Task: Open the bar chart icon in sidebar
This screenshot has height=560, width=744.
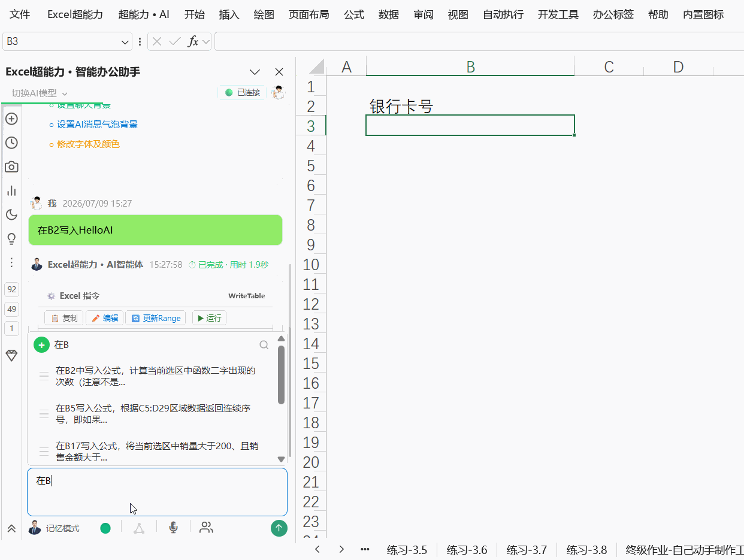Action: 11,190
